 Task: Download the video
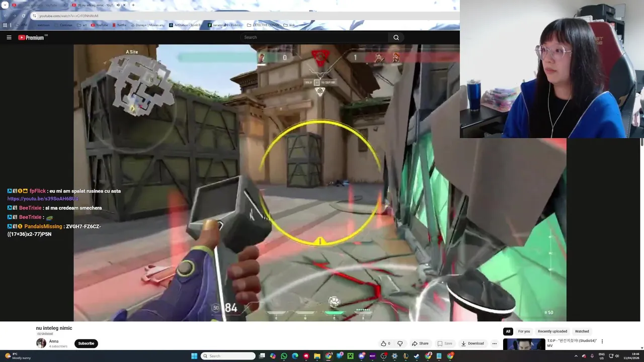point(472,343)
